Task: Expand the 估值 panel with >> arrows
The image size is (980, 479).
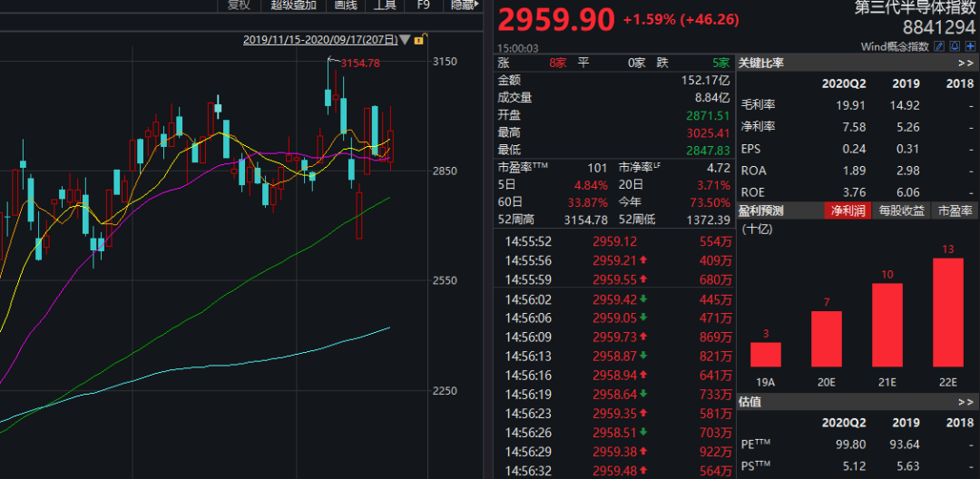Action: 965,402
